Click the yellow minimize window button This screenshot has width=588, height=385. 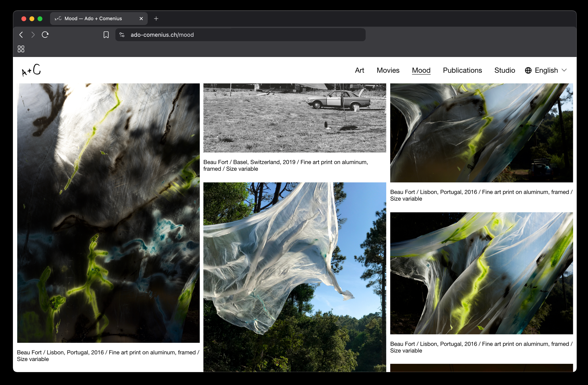(x=32, y=19)
